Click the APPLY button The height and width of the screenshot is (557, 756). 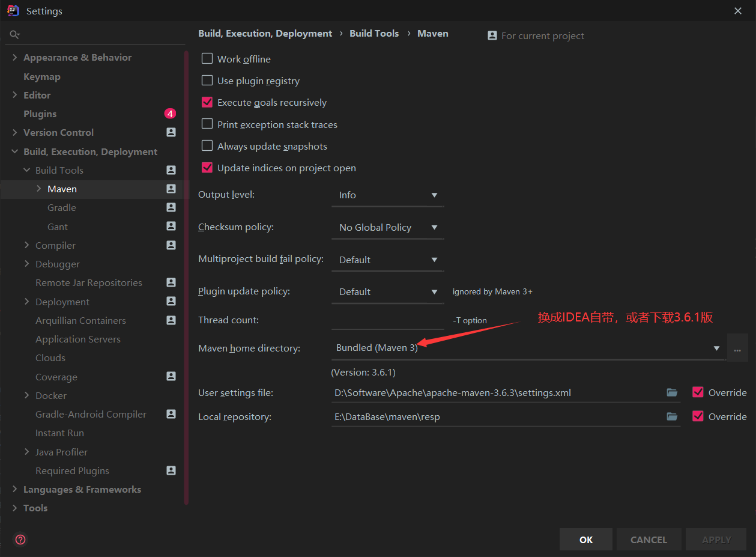click(x=716, y=540)
